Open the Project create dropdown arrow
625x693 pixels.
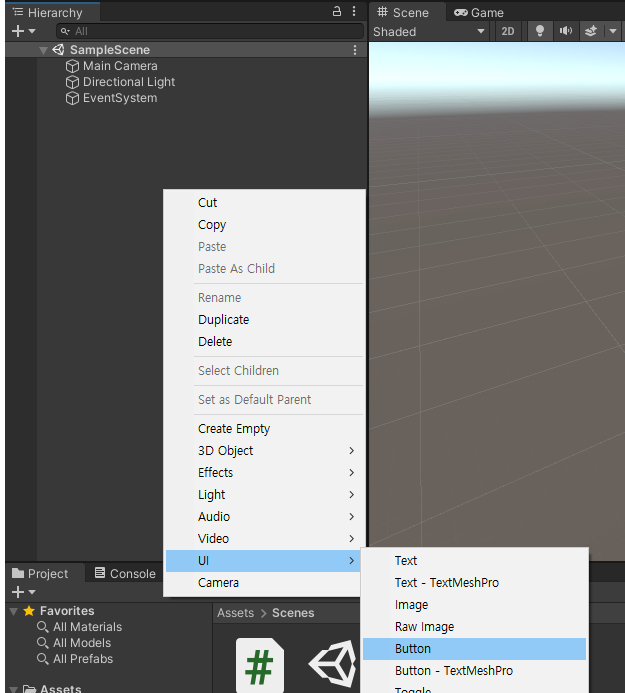point(32,592)
